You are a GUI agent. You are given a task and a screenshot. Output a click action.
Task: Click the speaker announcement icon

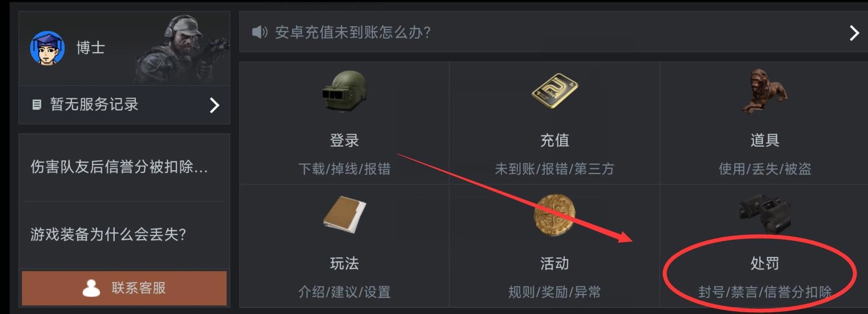(260, 33)
